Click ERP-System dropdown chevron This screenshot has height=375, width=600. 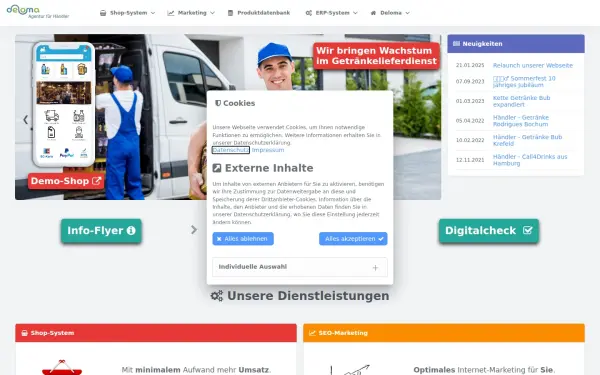(355, 13)
